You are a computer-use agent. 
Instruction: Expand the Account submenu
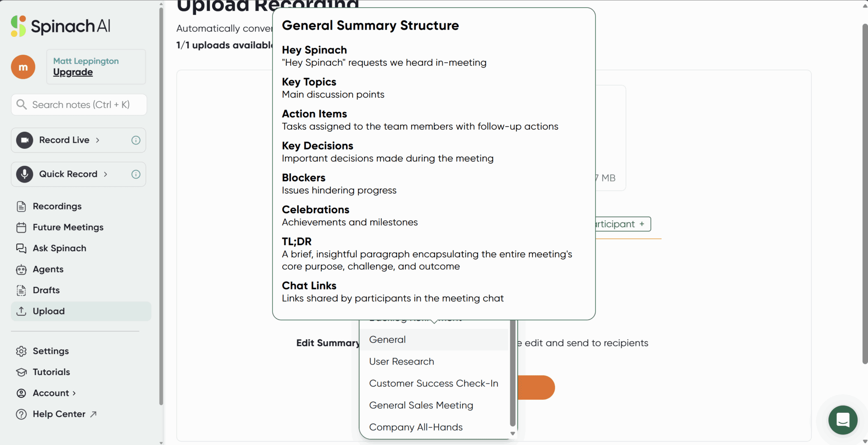pyautogui.click(x=54, y=393)
